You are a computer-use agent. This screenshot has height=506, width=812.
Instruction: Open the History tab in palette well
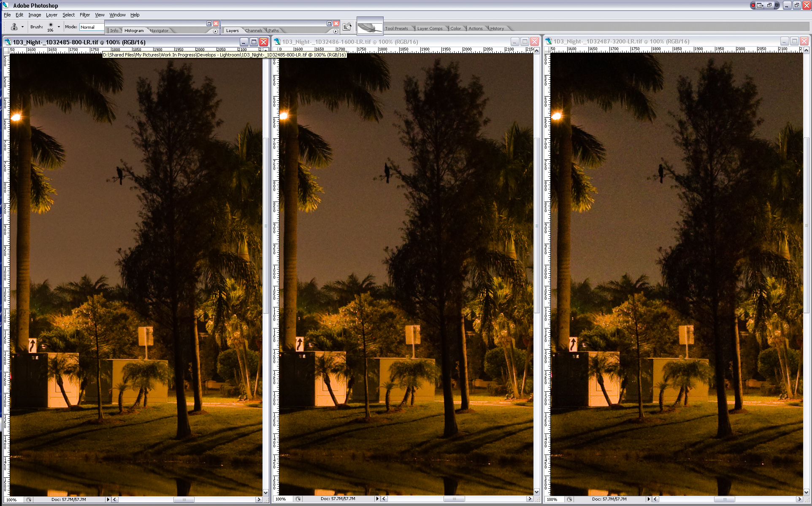click(497, 29)
